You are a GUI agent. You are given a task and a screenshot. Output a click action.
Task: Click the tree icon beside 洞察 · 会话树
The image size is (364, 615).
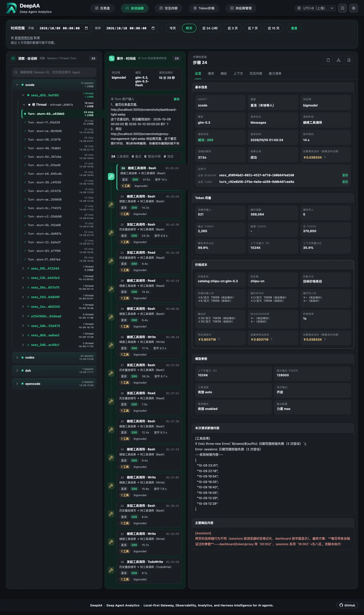[x=13, y=58]
